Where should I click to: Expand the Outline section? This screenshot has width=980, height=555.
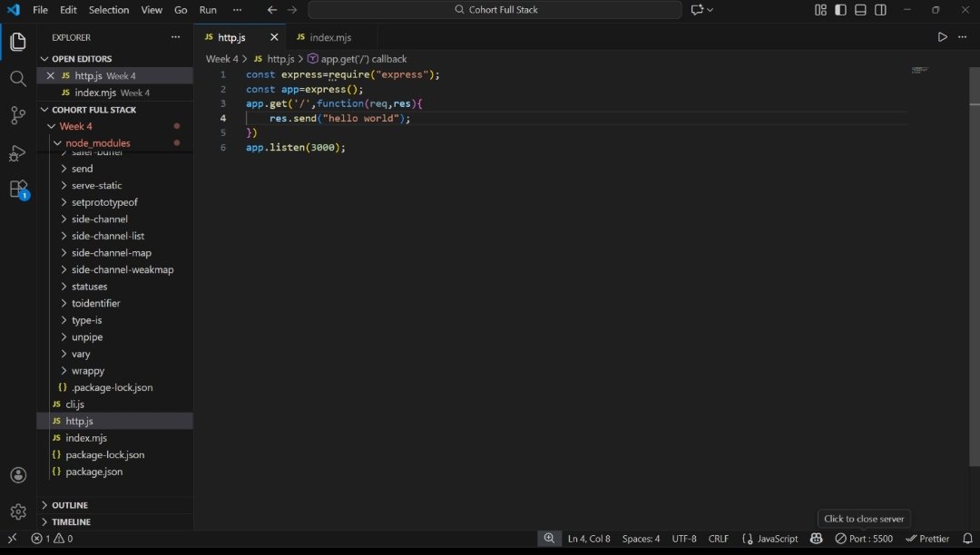pos(115,505)
